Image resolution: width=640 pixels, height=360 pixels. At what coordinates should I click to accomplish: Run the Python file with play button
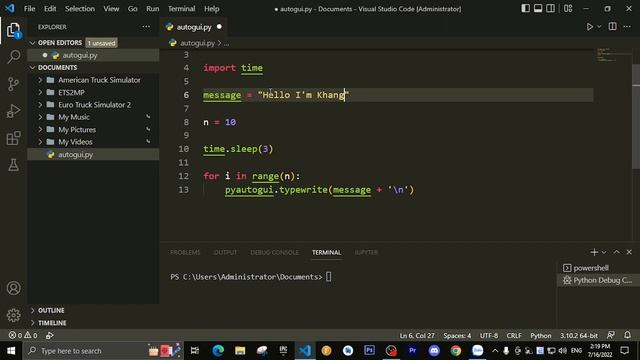coord(589,27)
